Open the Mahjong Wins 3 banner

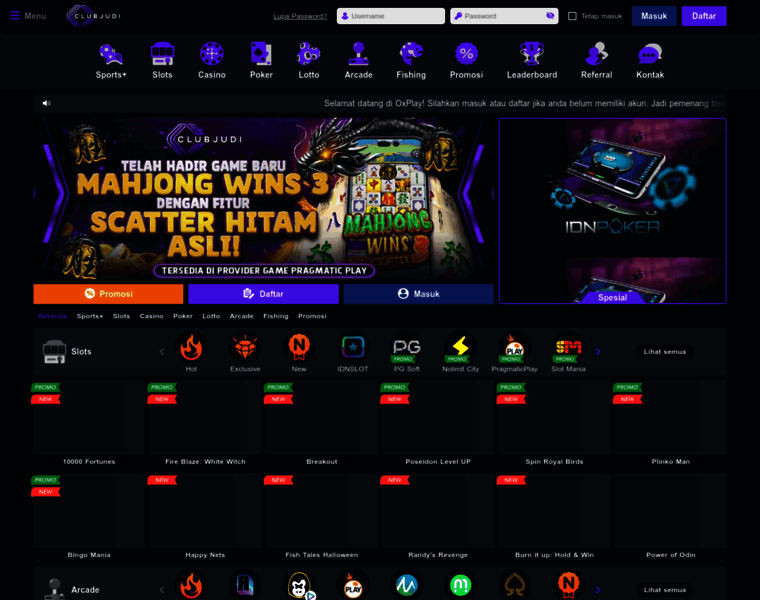(x=263, y=200)
